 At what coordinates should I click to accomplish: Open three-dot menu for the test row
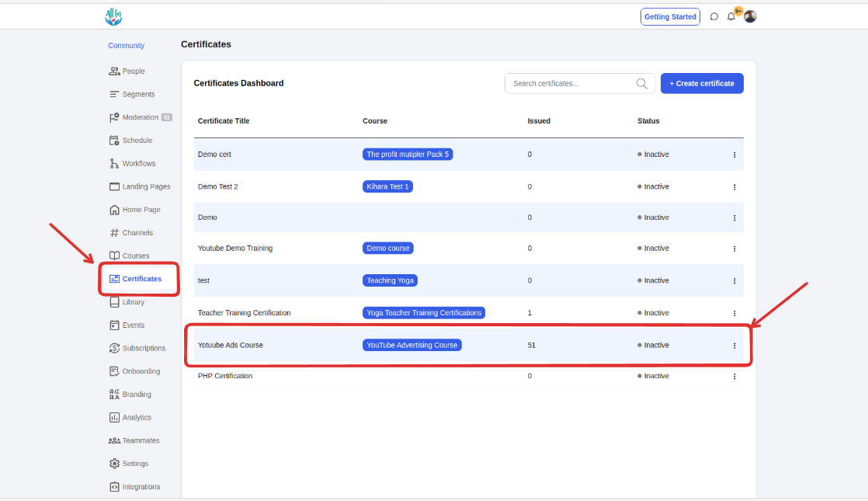734,281
